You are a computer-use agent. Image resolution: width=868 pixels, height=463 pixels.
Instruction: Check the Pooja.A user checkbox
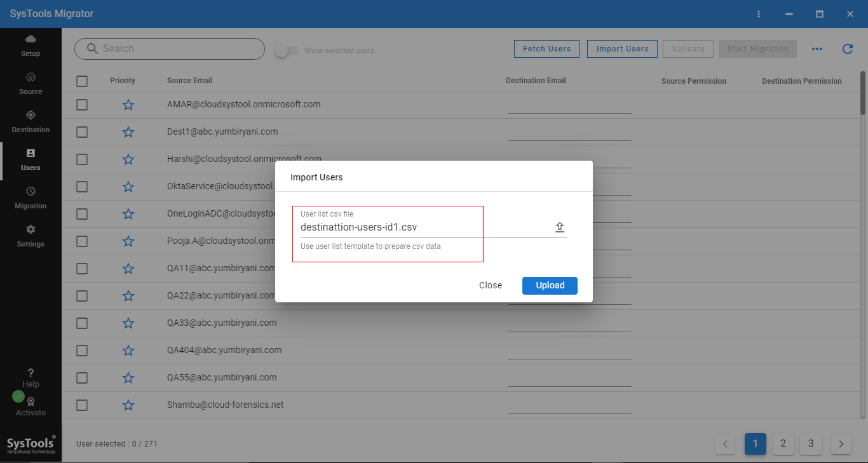82,241
